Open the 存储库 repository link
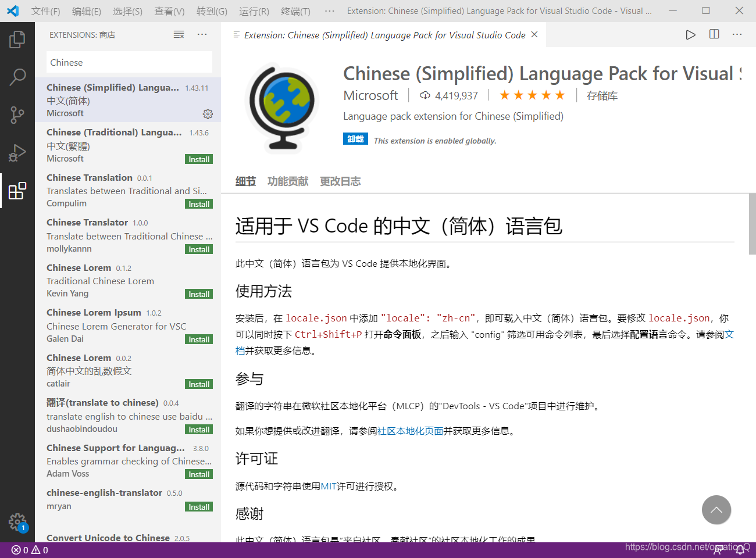Screen dimensions: 756x558 (x=602, y=96)
